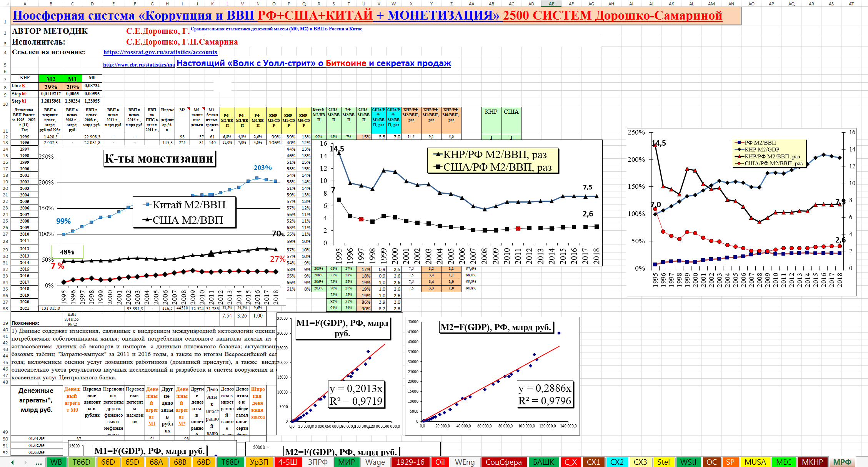Click the next sheet scroll arrow
868x467 pixels.
point(26,462)
